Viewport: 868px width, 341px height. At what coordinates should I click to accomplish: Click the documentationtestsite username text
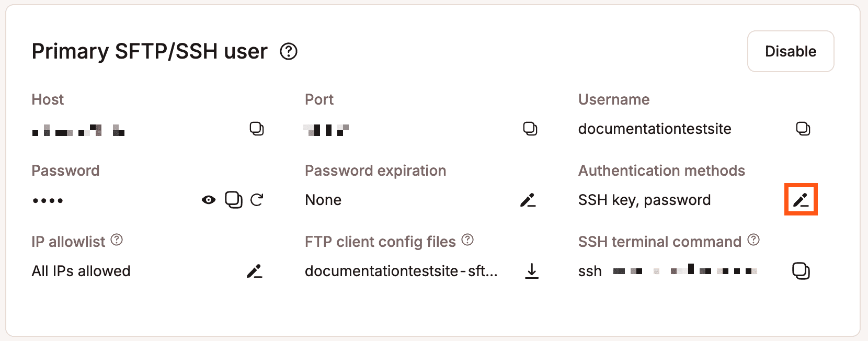[655, 129]
